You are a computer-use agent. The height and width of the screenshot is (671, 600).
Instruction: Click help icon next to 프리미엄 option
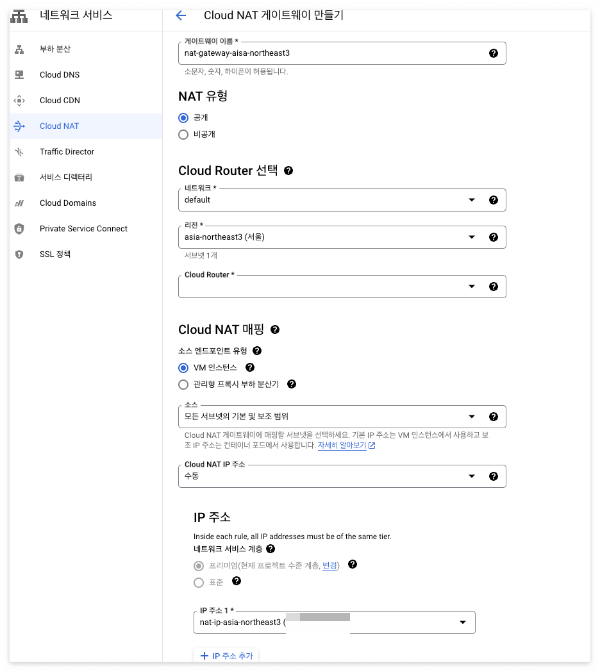353,564
